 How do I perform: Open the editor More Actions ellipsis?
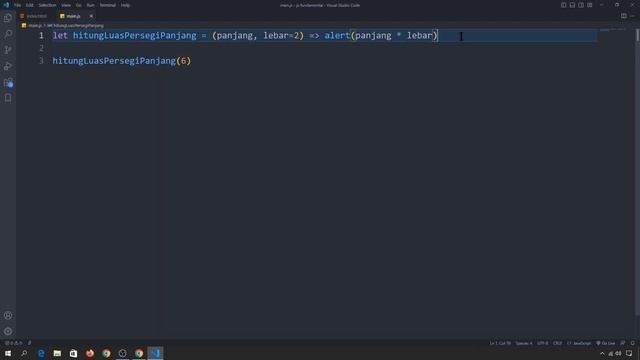632,16
